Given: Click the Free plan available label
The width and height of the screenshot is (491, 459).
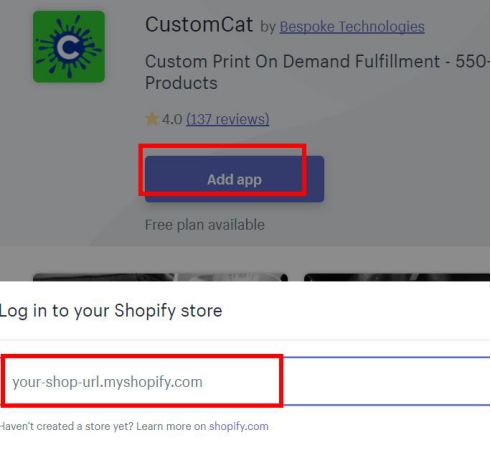Looking at the screenshot, I should [x=205, y=225].
